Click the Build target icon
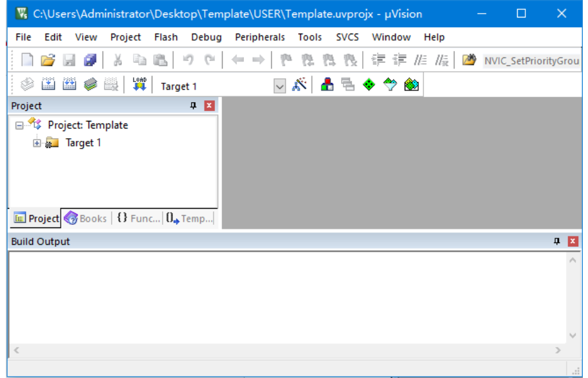This screenshot has height=378, width=588. 49,85
